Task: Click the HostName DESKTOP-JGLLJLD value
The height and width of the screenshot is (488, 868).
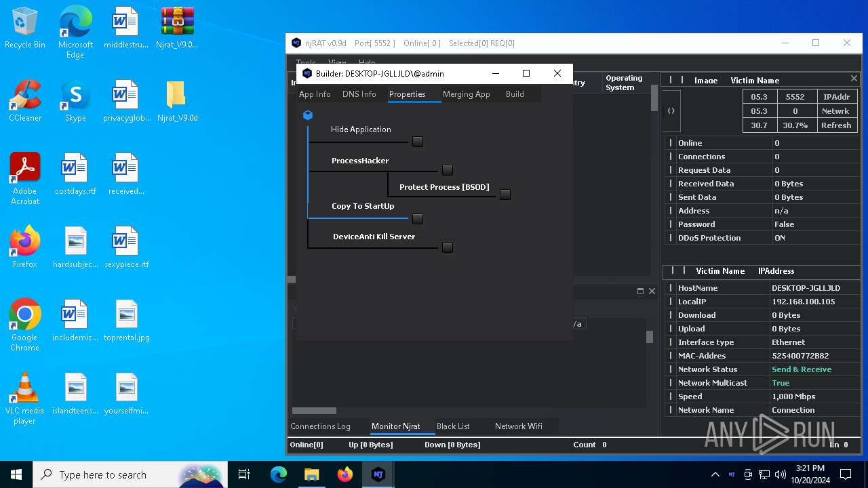Action: (x=806, y=288)
